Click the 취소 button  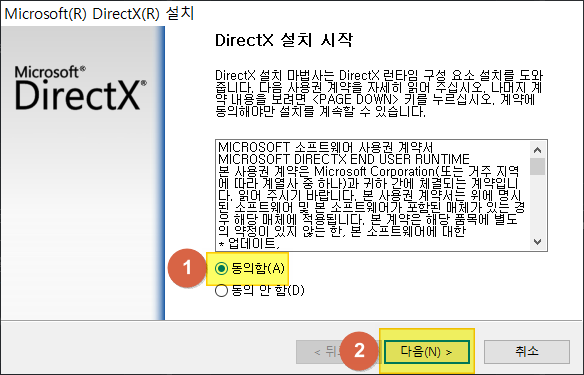point(527,351)
